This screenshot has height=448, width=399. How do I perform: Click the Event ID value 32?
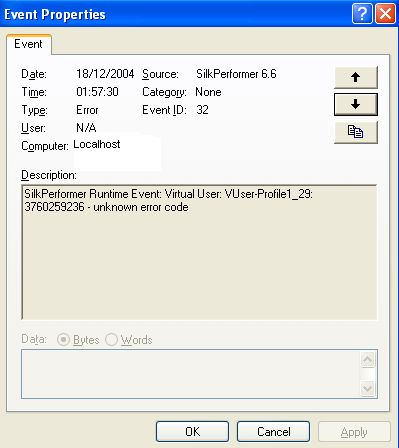click(202, 110)
